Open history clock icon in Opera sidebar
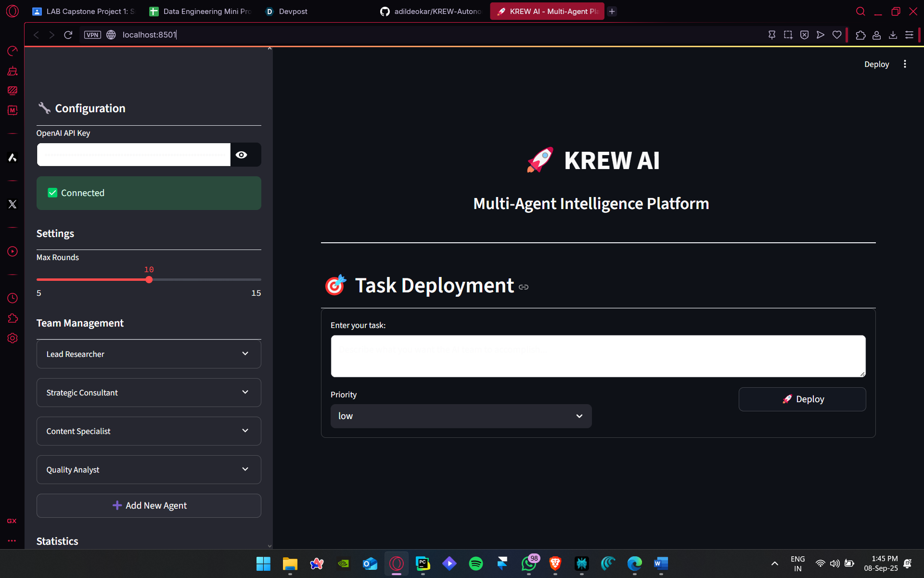This screenshot has width=924, height=578. click(13, 298)
